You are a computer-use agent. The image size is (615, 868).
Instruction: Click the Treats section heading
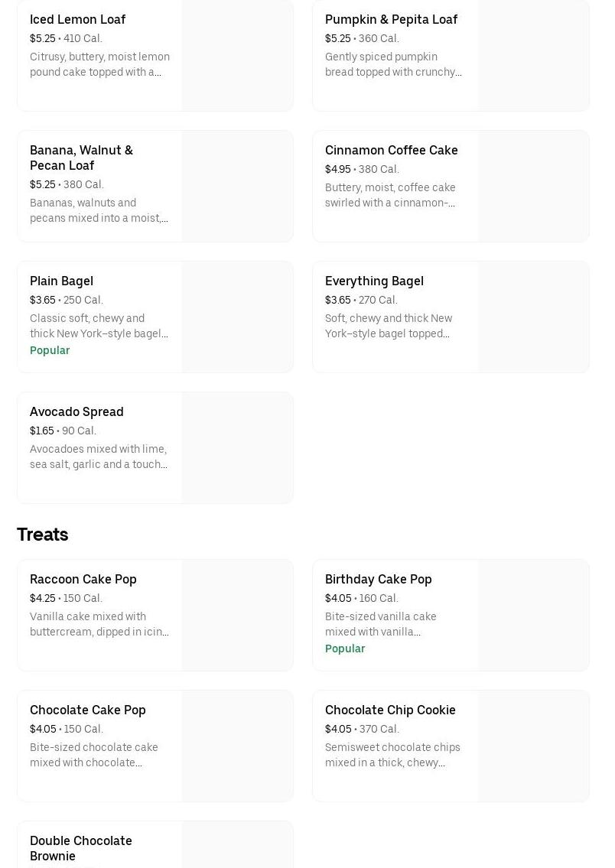click(x=42, y=535)
